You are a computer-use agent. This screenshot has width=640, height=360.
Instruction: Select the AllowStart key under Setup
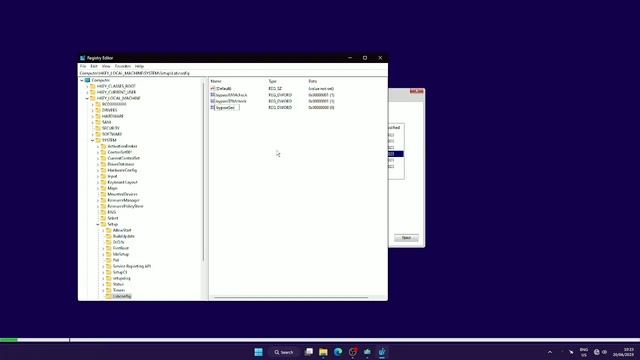pyautogui.click(x=122, y=230)
